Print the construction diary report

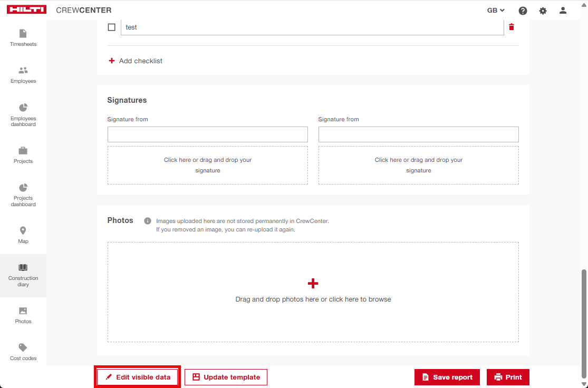507,377
